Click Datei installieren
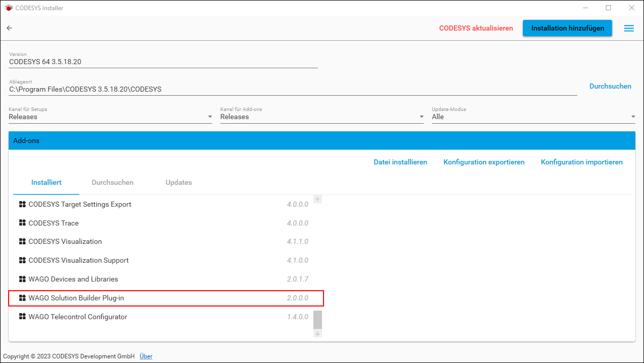This screenshot has width=644, height=363. point(400,162)
